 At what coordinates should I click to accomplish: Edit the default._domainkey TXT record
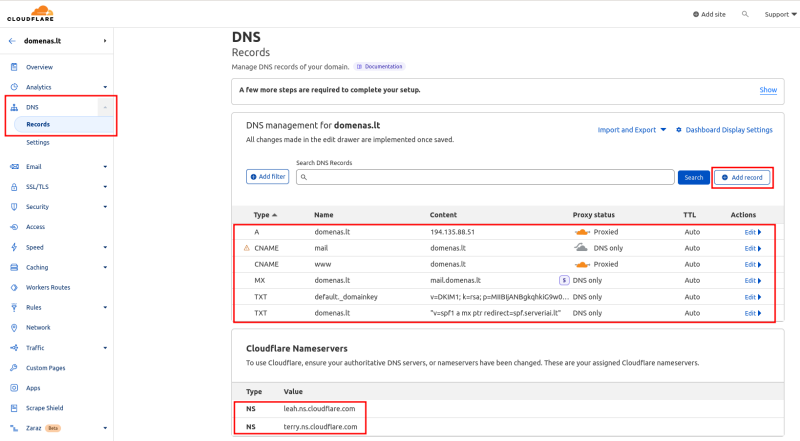click(x=753, y=297)
